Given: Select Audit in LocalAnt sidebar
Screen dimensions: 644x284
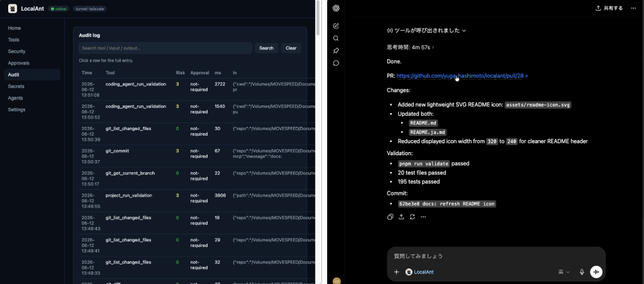Looking at the screenshot, I should (x=32, y=75).
